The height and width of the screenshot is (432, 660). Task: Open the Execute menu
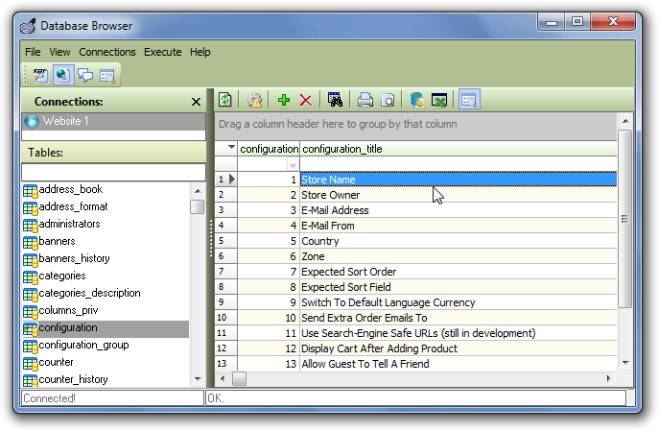coord(162,52)
